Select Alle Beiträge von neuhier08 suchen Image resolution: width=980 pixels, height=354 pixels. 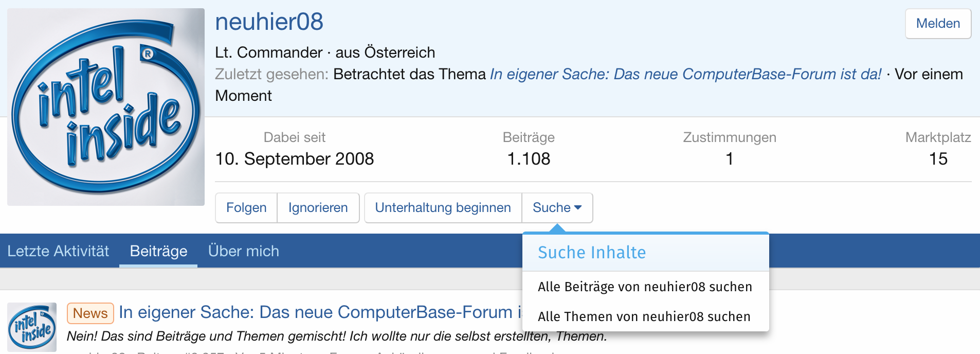click(x=645, y=287)
